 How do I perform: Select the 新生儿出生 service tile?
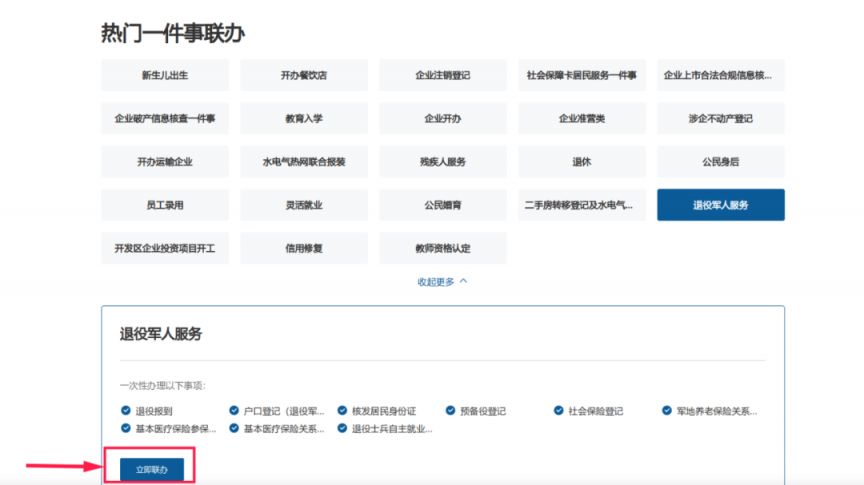tap(165, 75)
